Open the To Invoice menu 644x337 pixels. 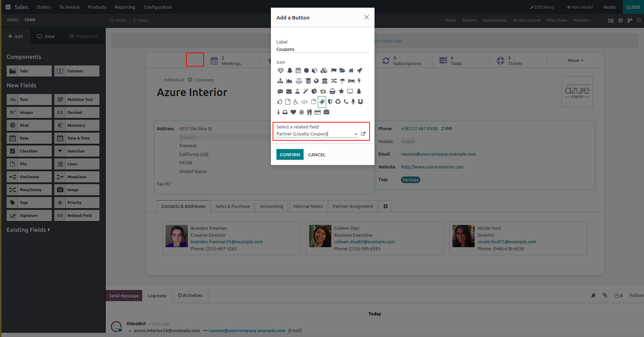[x=69, y=7]
